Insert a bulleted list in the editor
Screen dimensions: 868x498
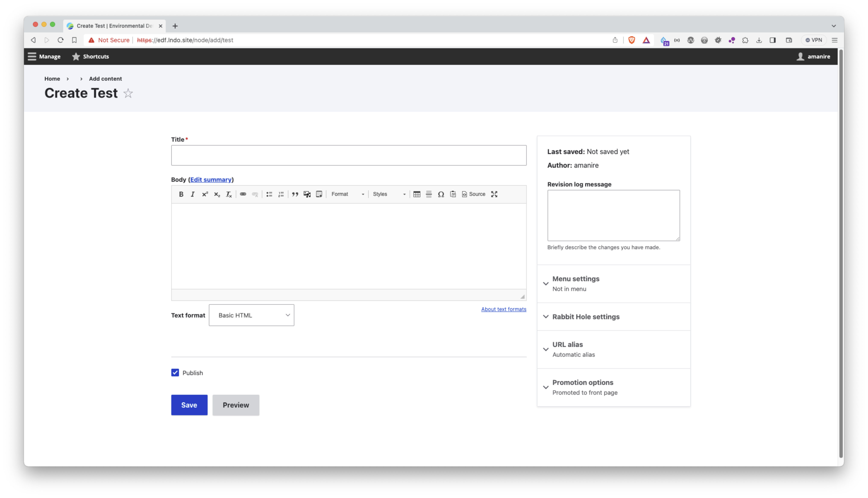(x=269, y=194)
